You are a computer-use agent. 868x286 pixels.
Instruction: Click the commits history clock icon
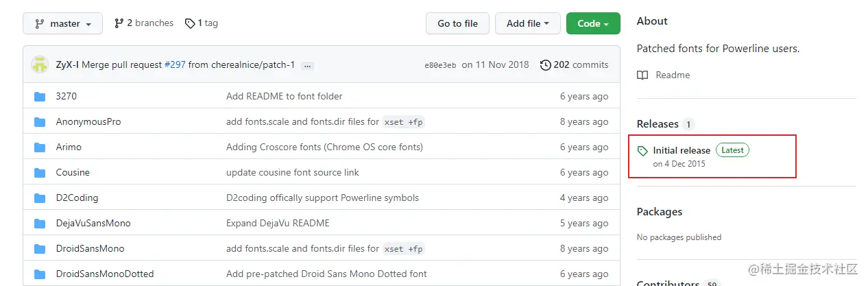pyautogui.click(x=546, y=65)
